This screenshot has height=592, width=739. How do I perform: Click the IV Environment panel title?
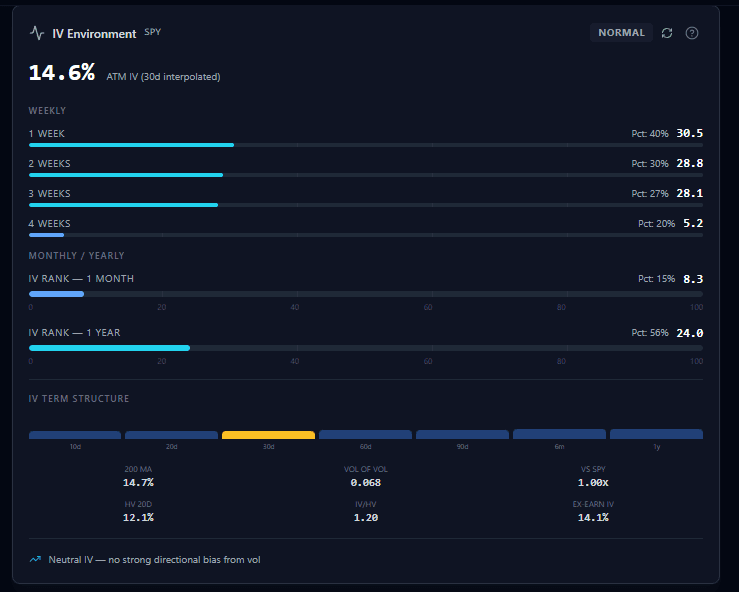pos(94,34)
